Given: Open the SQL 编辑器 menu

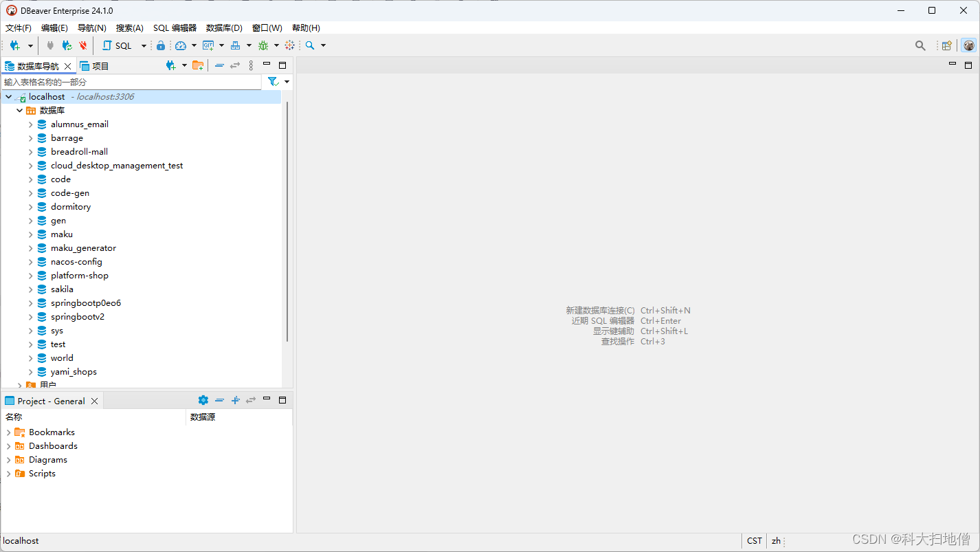Looking at the screenshot, I should (175, 28).
